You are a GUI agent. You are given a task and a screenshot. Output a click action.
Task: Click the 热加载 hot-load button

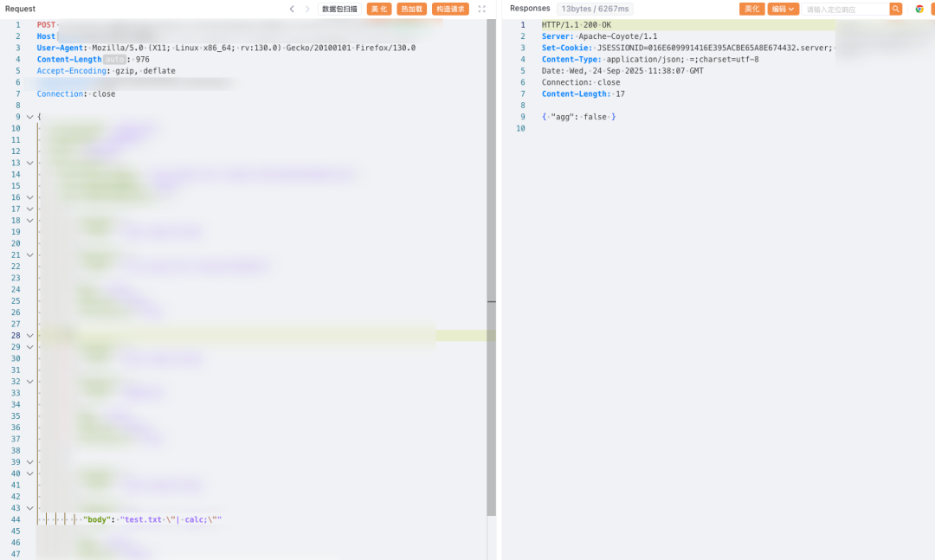coord(412,9)
